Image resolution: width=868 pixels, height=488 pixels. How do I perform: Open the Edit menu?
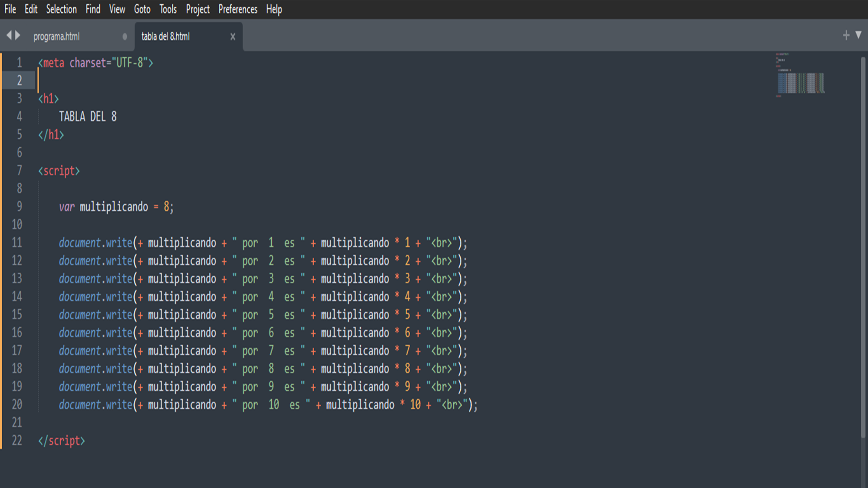(x=30, y=9)
